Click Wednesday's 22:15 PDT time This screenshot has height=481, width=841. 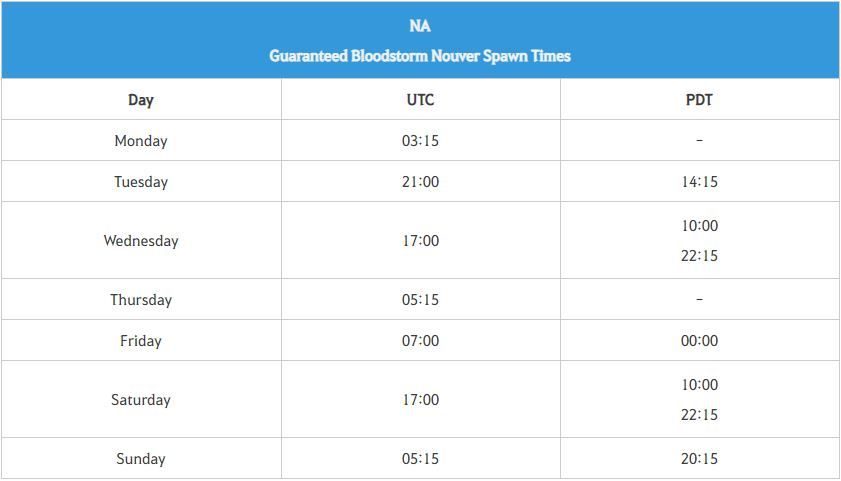click(x=699, y=256)
